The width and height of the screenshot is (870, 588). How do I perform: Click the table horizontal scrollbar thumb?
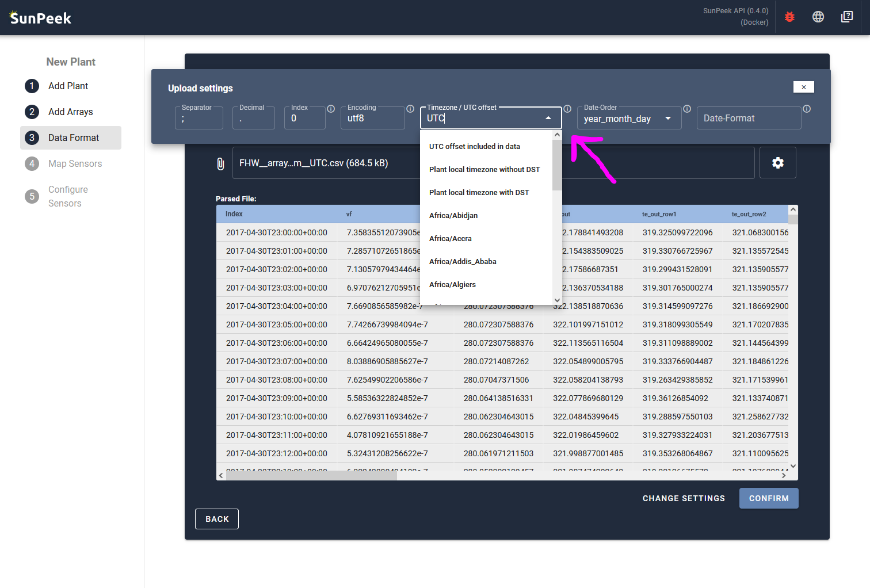[311, 475]
